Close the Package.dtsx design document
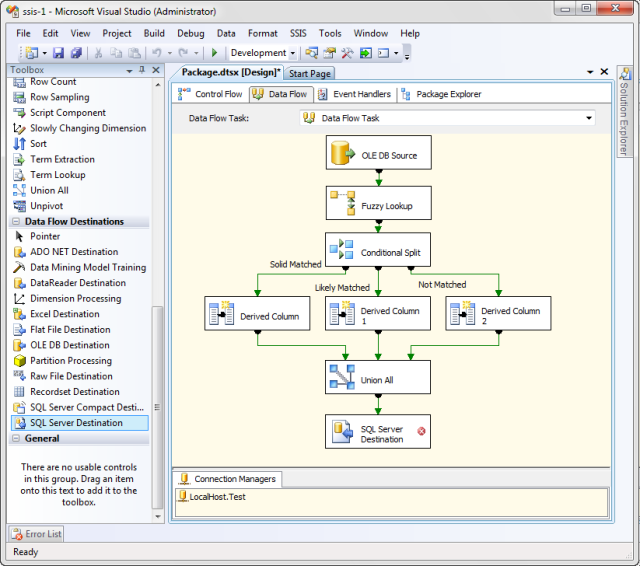 pyautogui.click(x=604, y=72)
